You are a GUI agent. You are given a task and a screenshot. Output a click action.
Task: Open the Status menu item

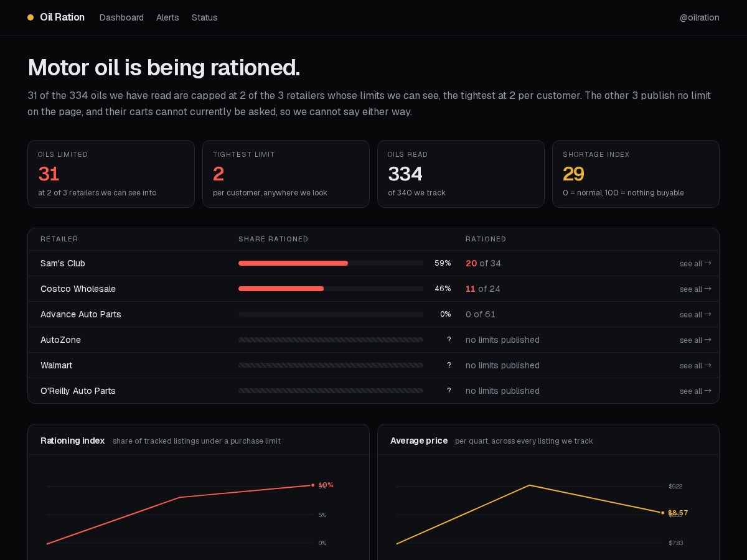(x=205, y=17)
